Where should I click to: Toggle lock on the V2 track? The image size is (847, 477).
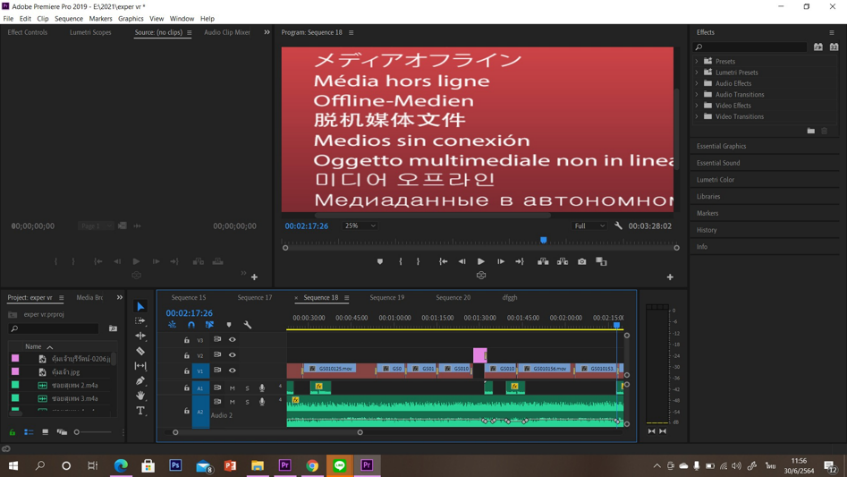pyautogui.click(x=186, y=355)
